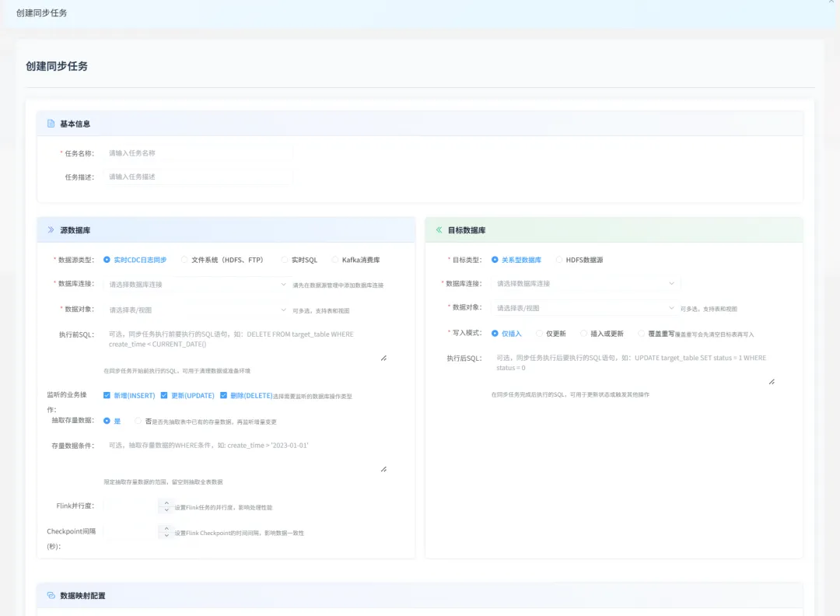Select 否 for 抽取存量数据

tap(138, 421)
